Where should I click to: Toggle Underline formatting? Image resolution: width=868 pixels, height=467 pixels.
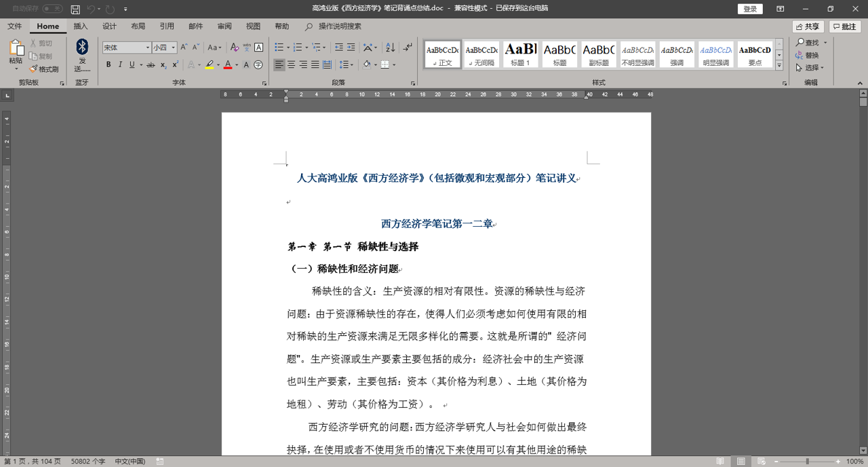(132, 65)
